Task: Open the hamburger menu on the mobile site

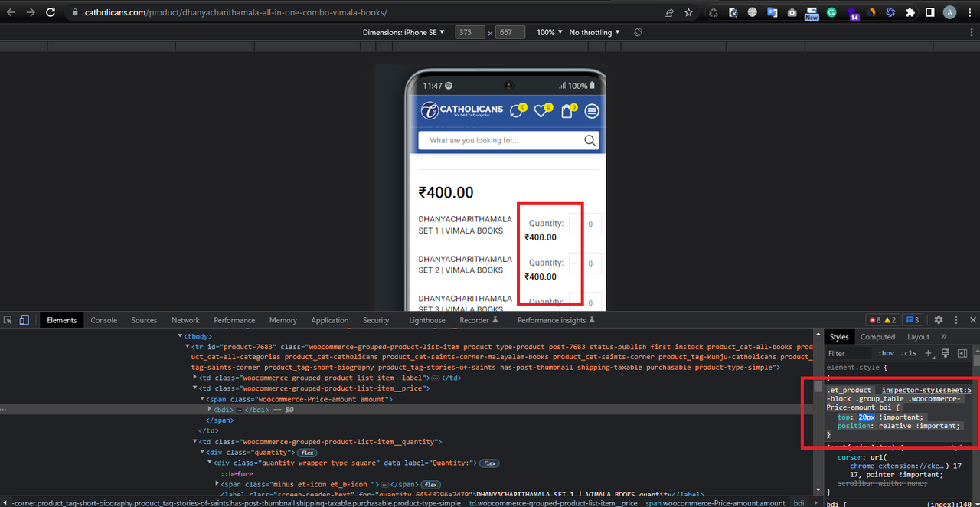Action: pyautogui.click(x=592, y=111)
